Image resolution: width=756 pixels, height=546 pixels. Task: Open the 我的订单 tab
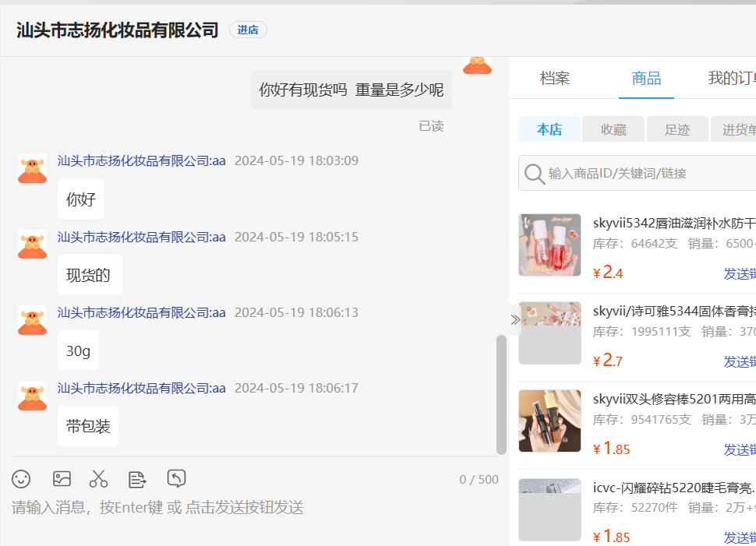[x=731, y=78]
